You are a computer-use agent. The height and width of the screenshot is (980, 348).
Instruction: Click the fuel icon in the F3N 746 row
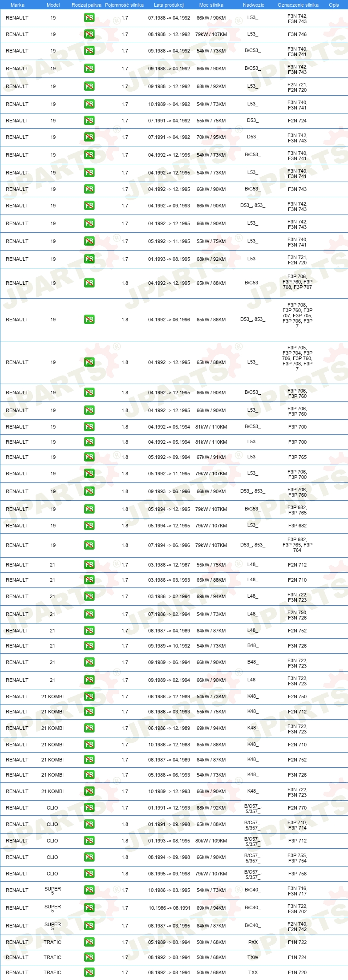89,34
